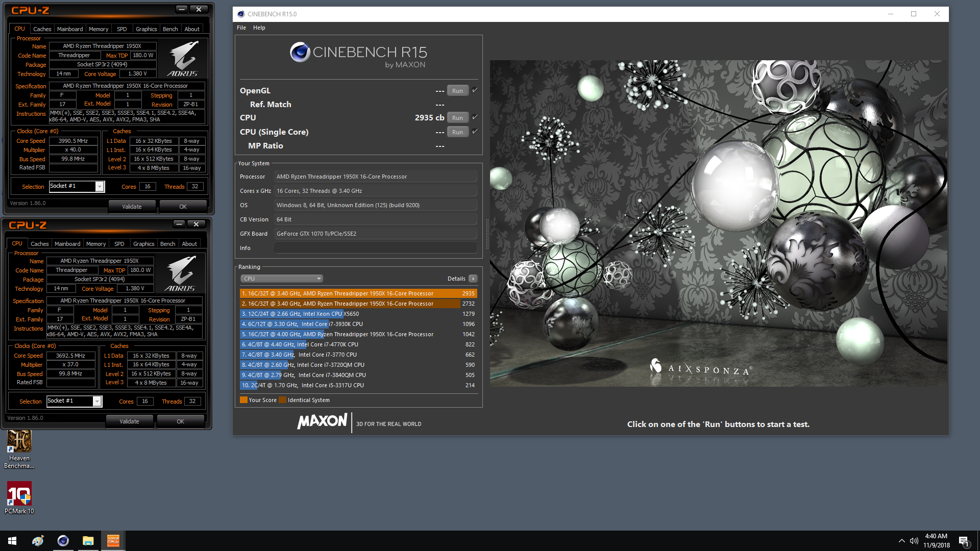
Task: Run the CPU benchmark
Action: (x=457, y=118)
